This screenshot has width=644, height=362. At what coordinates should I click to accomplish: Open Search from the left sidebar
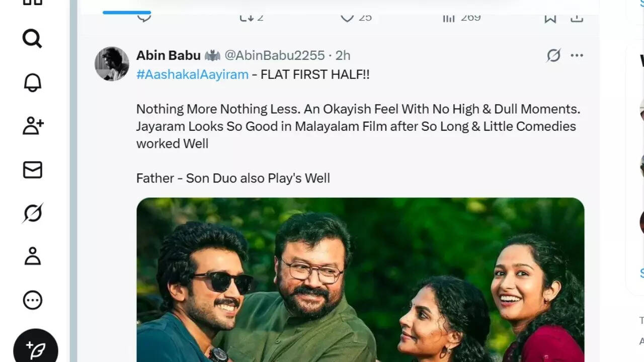pos(32,38)
